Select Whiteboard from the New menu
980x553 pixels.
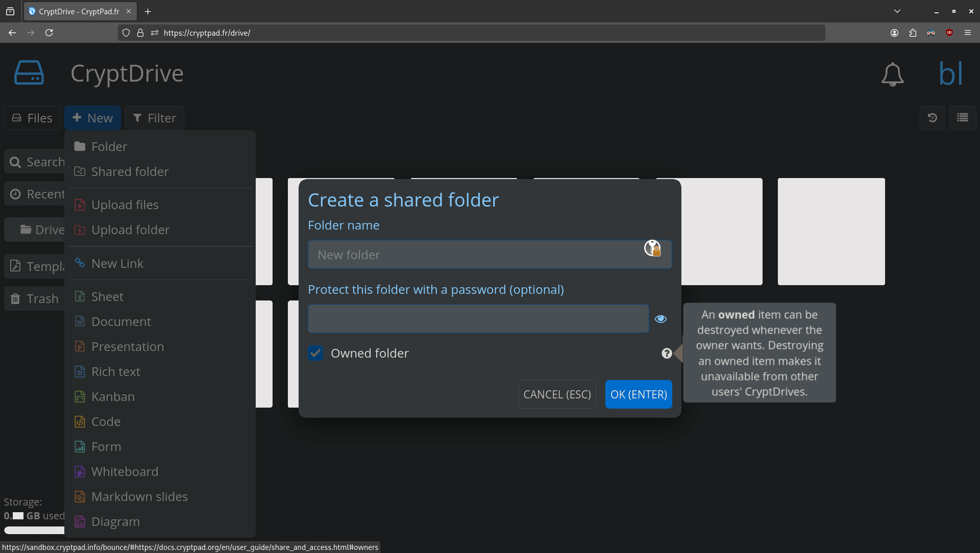click(125, 471)
